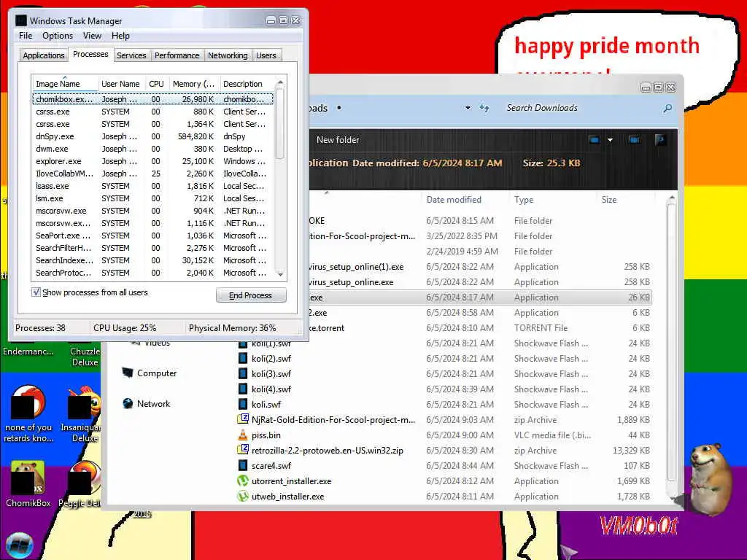Open the View menu in Task Manager
747x560 pixels.
click(92, 36)
